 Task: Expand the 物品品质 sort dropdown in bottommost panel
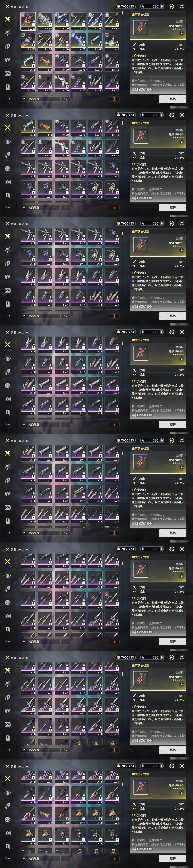point(41,859)
